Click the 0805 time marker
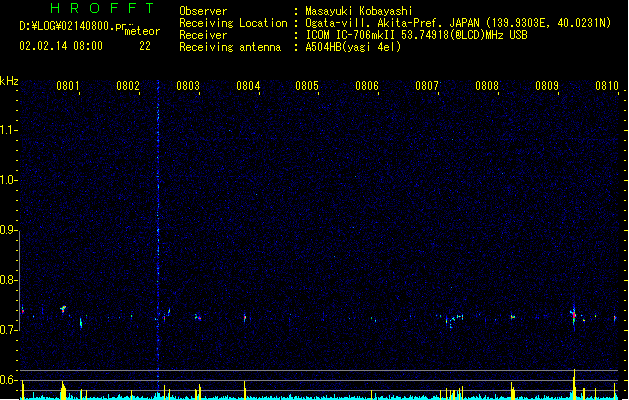629x400 pixels. pyautogui.click(x=307, y=86)
